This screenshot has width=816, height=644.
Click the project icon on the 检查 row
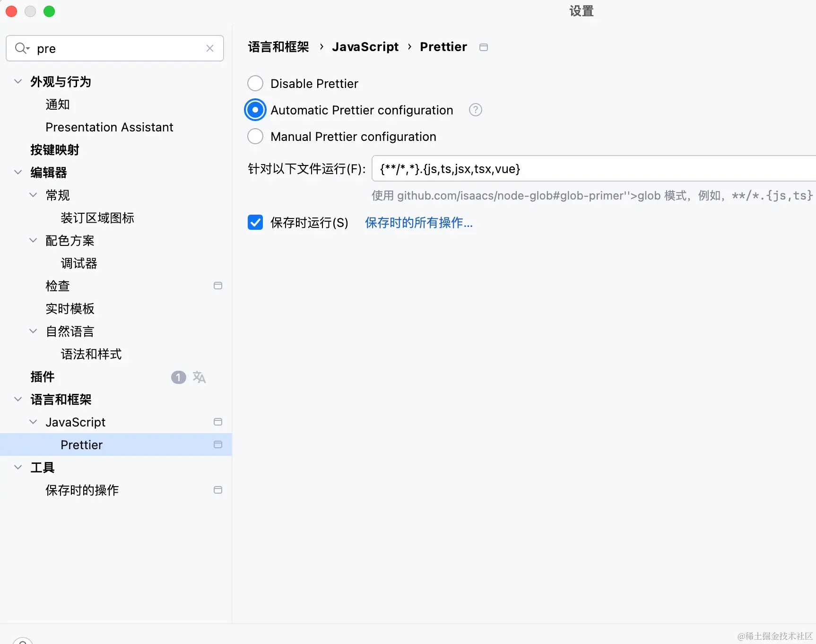coord(218,286)
